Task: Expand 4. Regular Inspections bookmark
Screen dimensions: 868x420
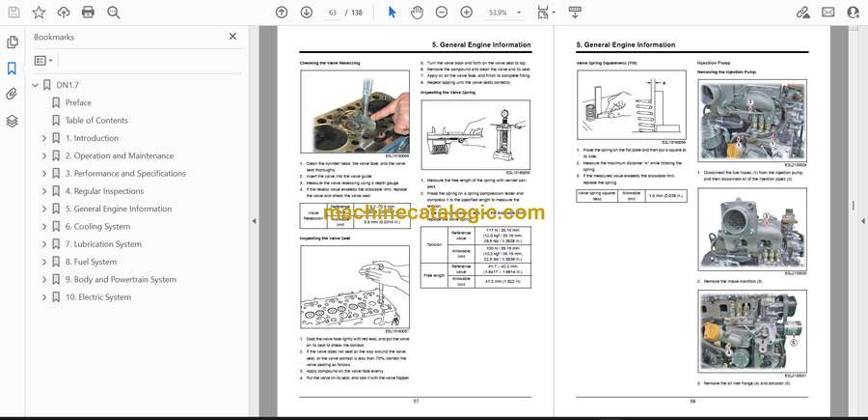Action: point(44,191)
